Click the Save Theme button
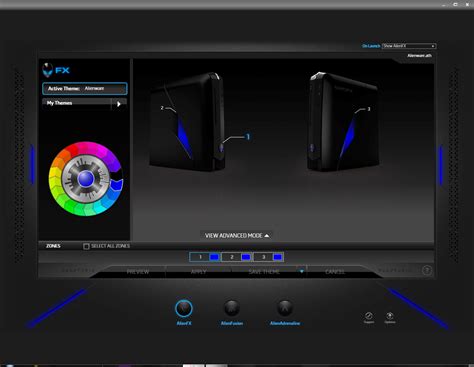Viewport: 474px width, 367px height. coord(264,272)
